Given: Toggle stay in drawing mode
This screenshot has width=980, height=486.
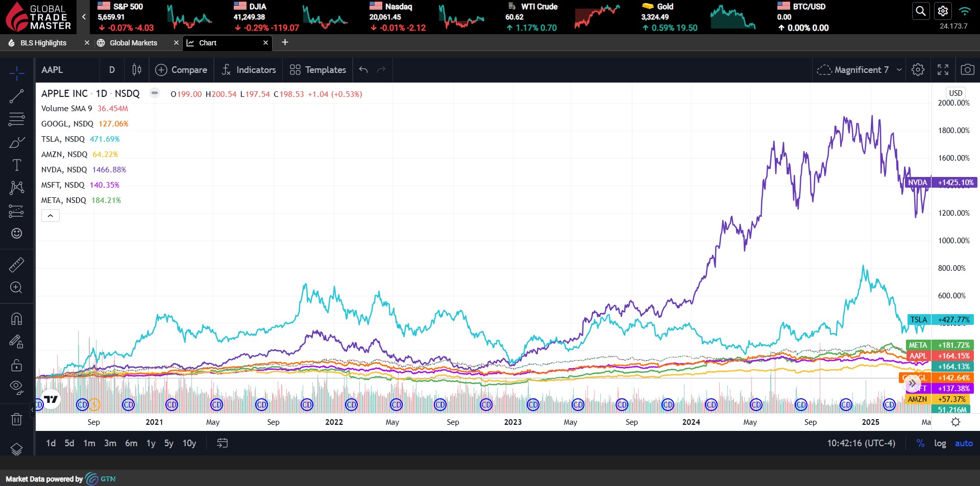Looking at the screenshot, I should 16,342.
